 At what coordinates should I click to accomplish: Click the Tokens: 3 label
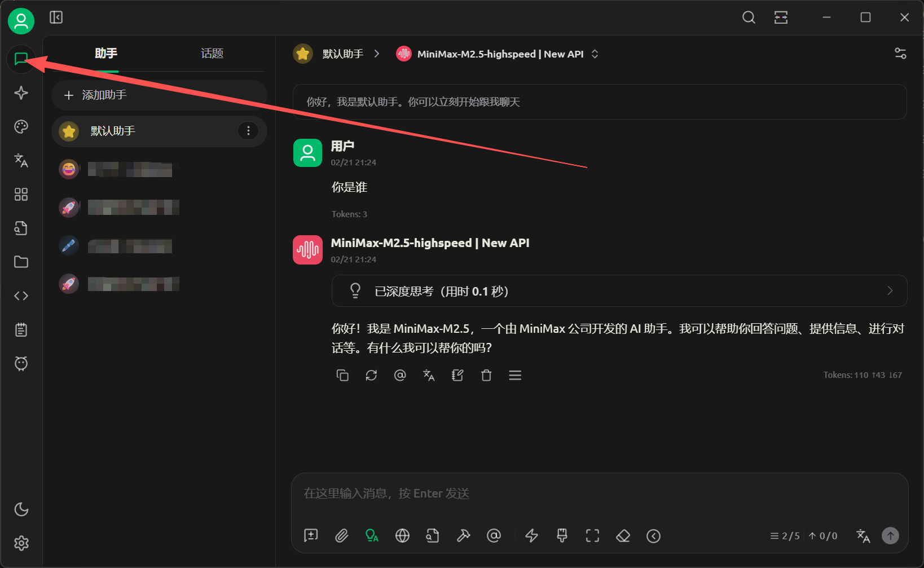(x=349, y=214)
